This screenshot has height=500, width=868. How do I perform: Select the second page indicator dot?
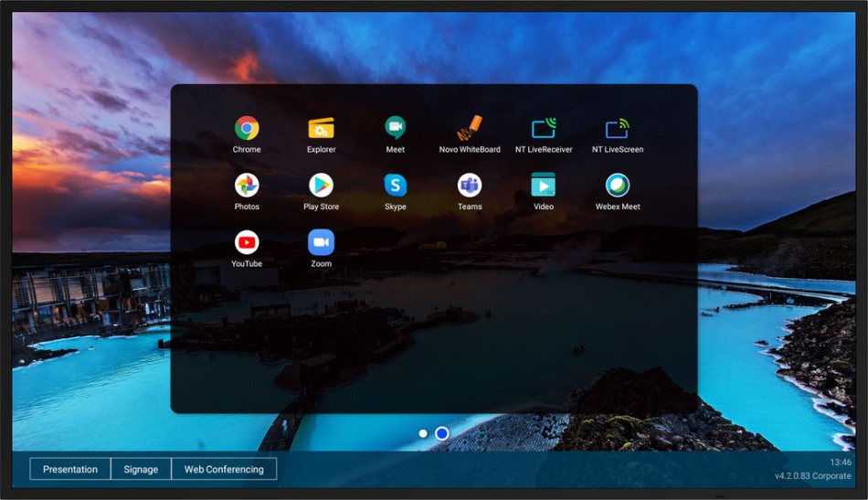point(442,433)
